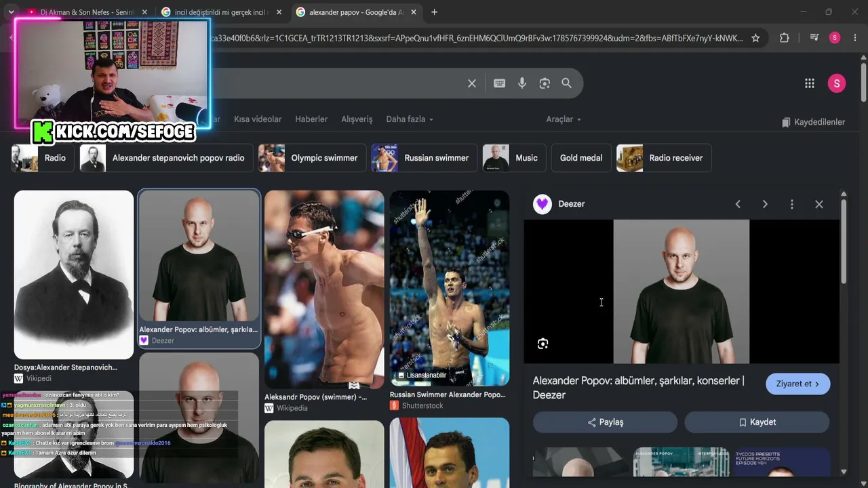Select the Music filter chip

pos(514,158)
